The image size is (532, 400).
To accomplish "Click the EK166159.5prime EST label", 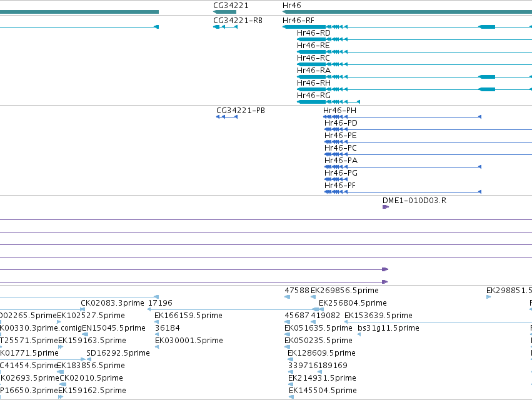I will coord(188,316).
